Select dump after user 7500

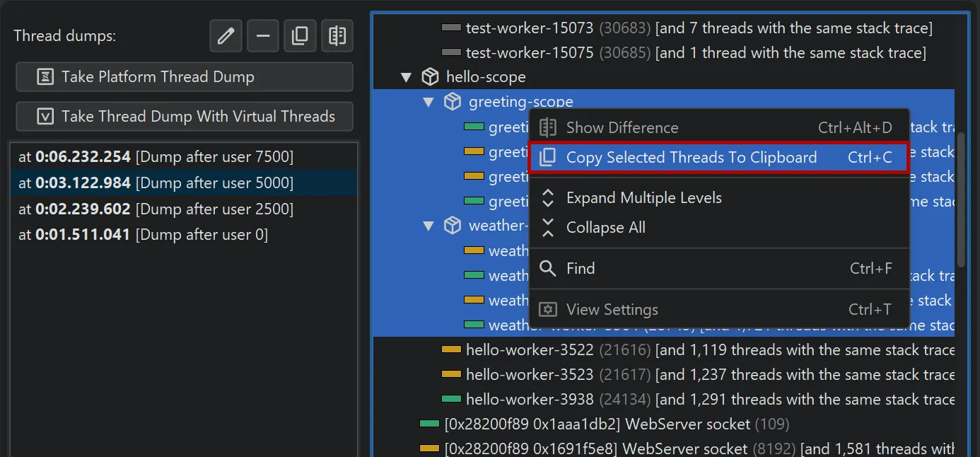click(x=185, y=157)
